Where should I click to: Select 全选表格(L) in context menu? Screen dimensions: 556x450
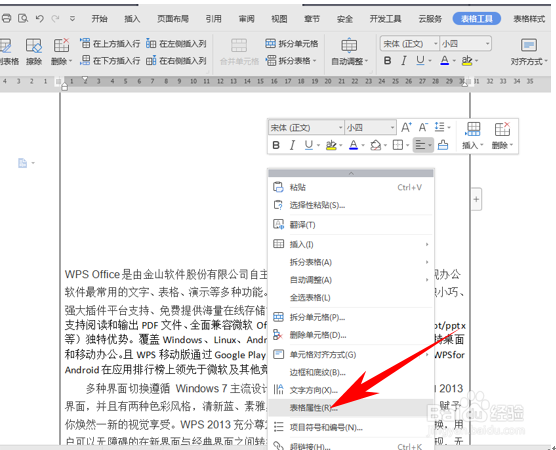point(351,298)
